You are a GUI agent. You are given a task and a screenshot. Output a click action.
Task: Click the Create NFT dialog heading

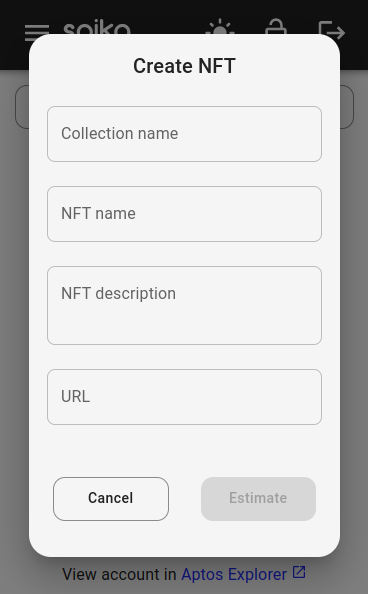point(184,66)
